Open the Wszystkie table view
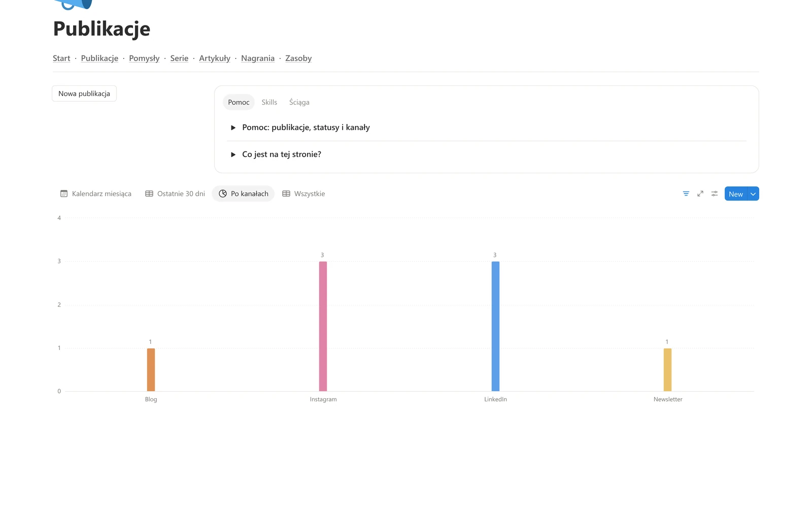This screenshot has width=812, height=508. tap(303, 194)
